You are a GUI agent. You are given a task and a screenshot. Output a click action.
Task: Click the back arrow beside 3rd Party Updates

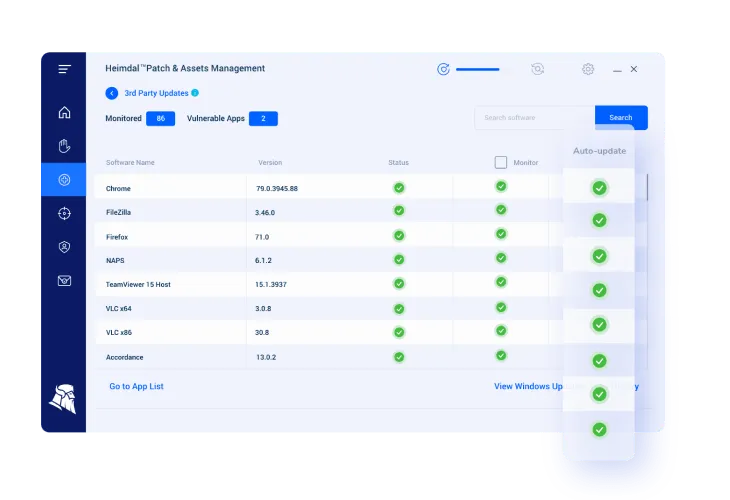pos(112,93)
